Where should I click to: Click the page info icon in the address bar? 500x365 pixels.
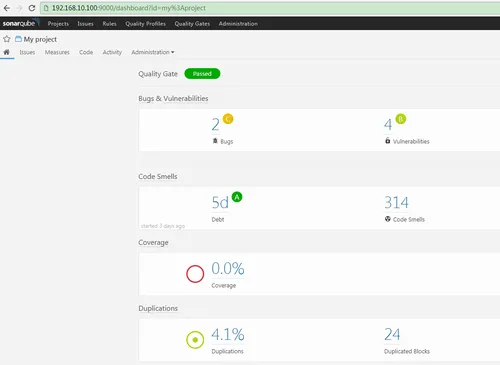tap(46, 8)
